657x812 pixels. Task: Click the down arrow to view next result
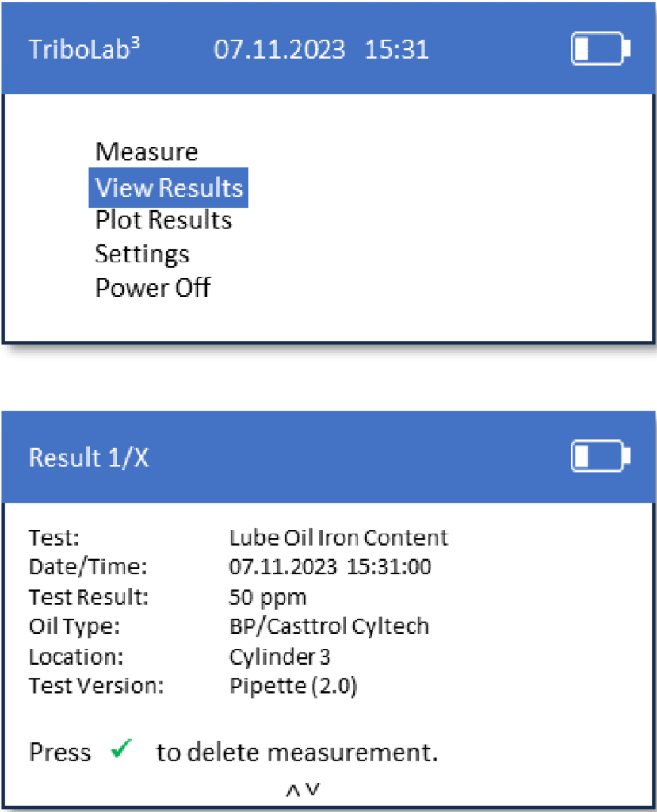click(312, 788)
